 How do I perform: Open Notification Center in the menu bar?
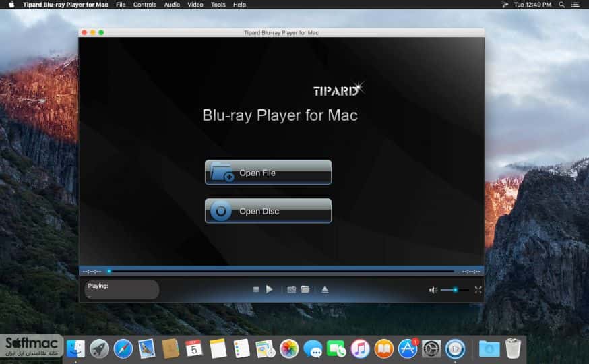click(x=575, y=5)
